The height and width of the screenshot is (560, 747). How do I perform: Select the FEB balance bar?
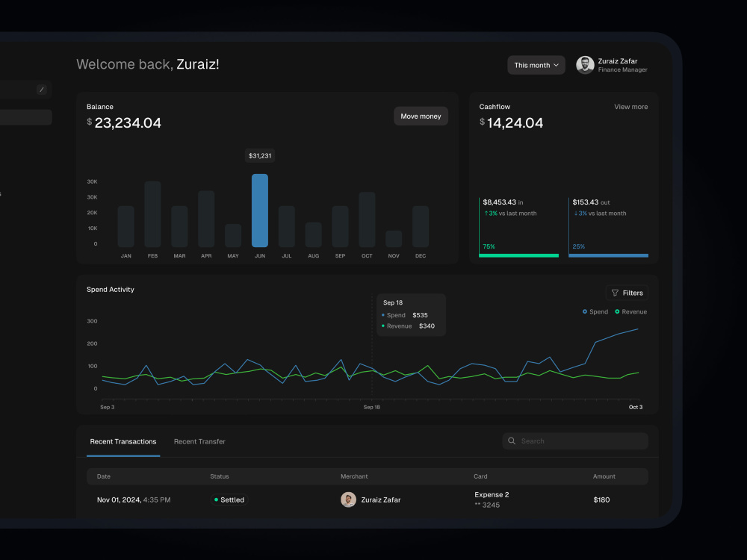pos(152,214)
